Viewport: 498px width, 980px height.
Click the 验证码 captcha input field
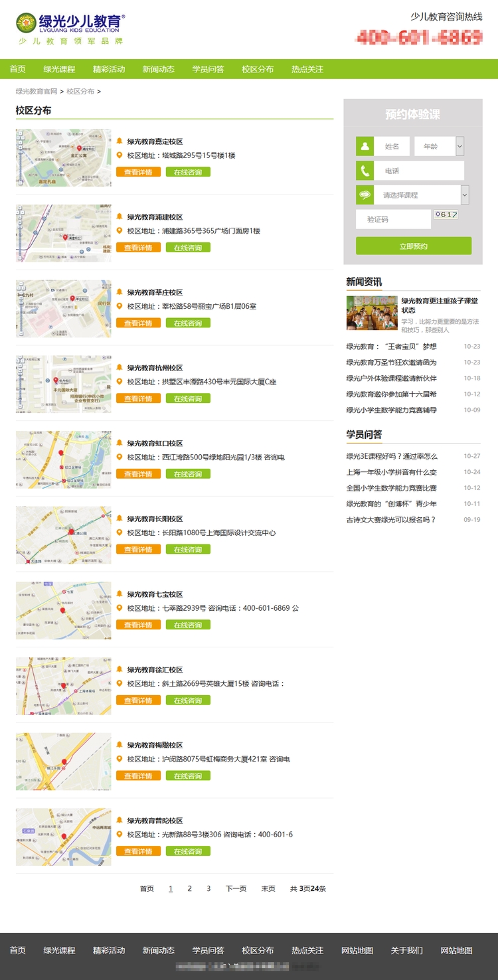pos(393,219)
